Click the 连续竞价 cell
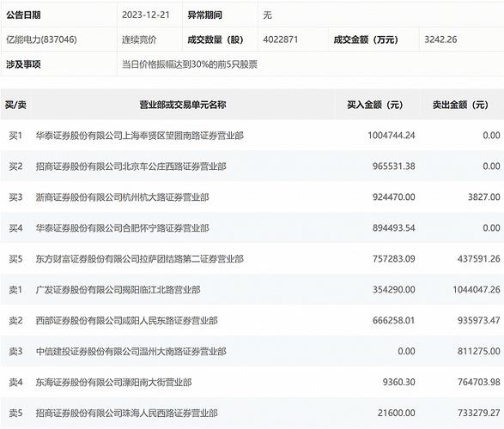The width and height of the screenshot is (504, 429). click(x=139, y=39)
